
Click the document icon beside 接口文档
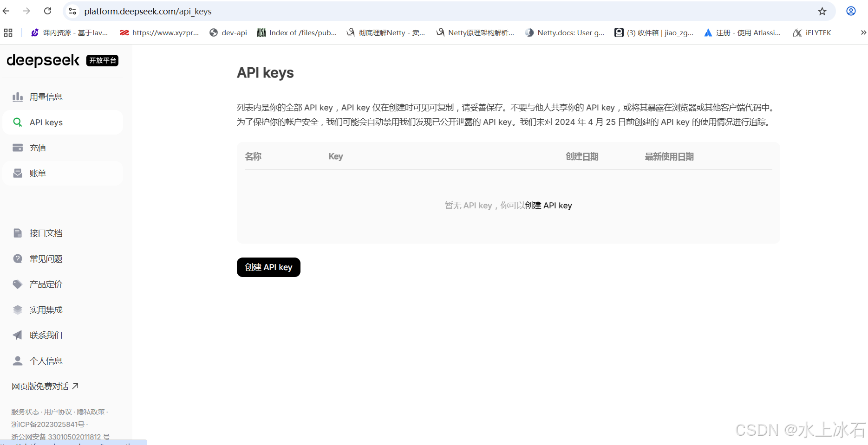(18, 233)
